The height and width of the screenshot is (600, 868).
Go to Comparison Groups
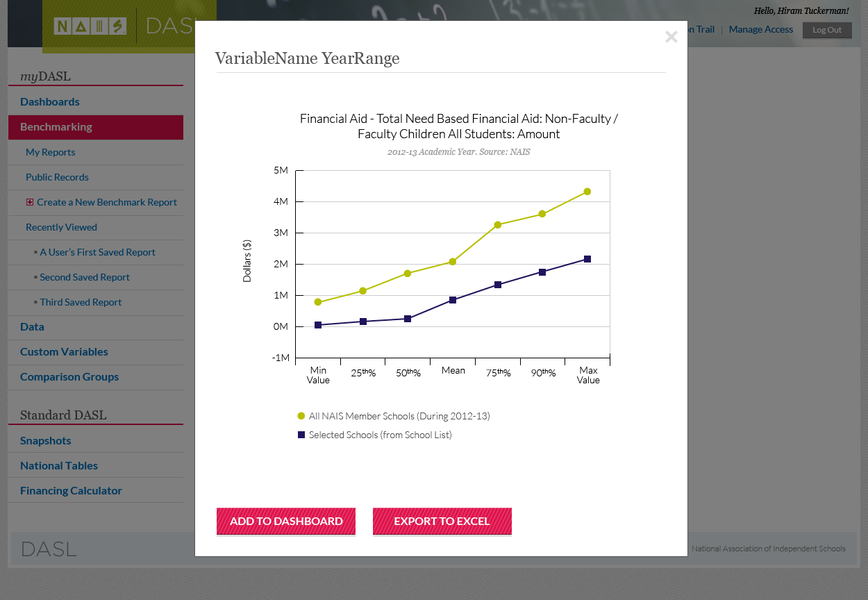pyautogui.click(x=69, y=377)
